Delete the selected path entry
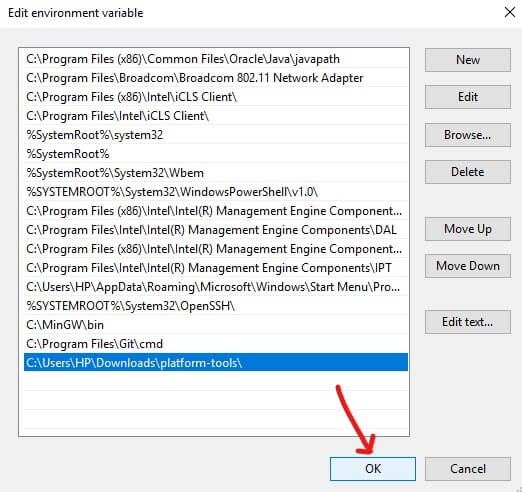 click(x=467, y=172)
